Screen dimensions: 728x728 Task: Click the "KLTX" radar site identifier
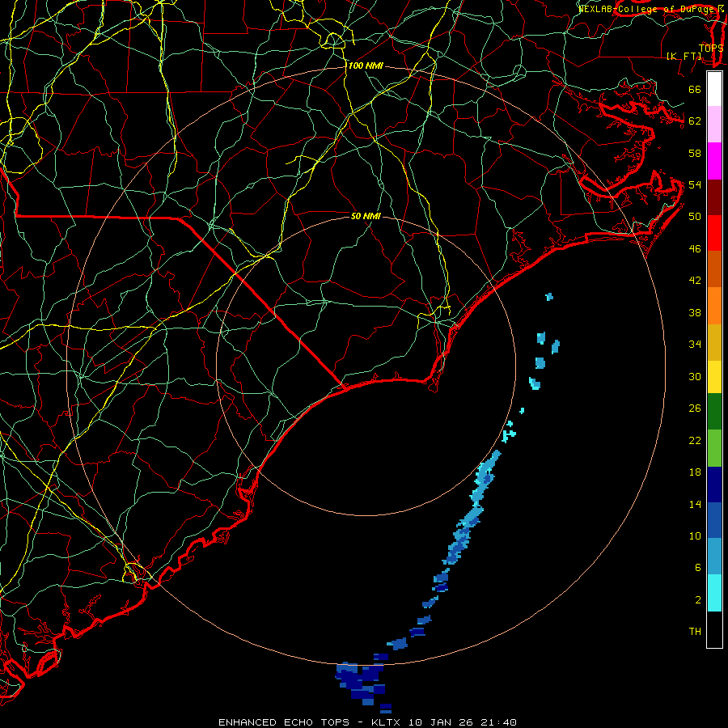pyautogui.click(x=385, y=722)
